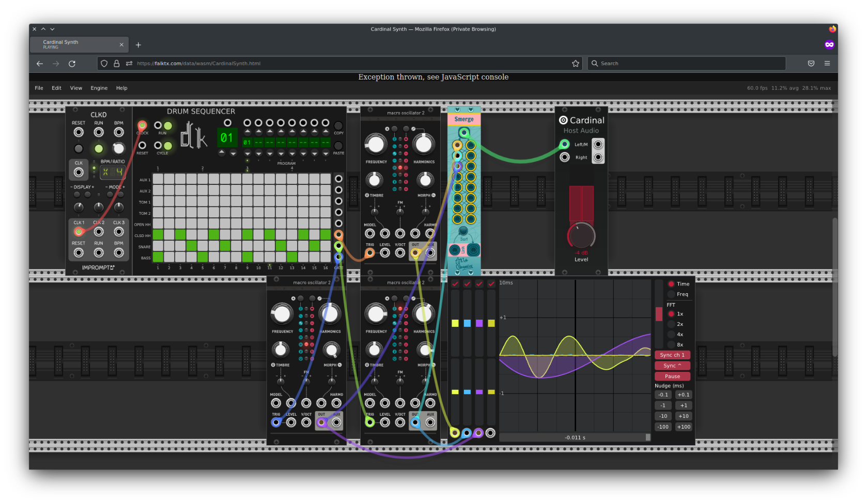Open the Help menu
Image resolution: width=867 pixels, height=504 pixels.
click(x=121, y=88)
